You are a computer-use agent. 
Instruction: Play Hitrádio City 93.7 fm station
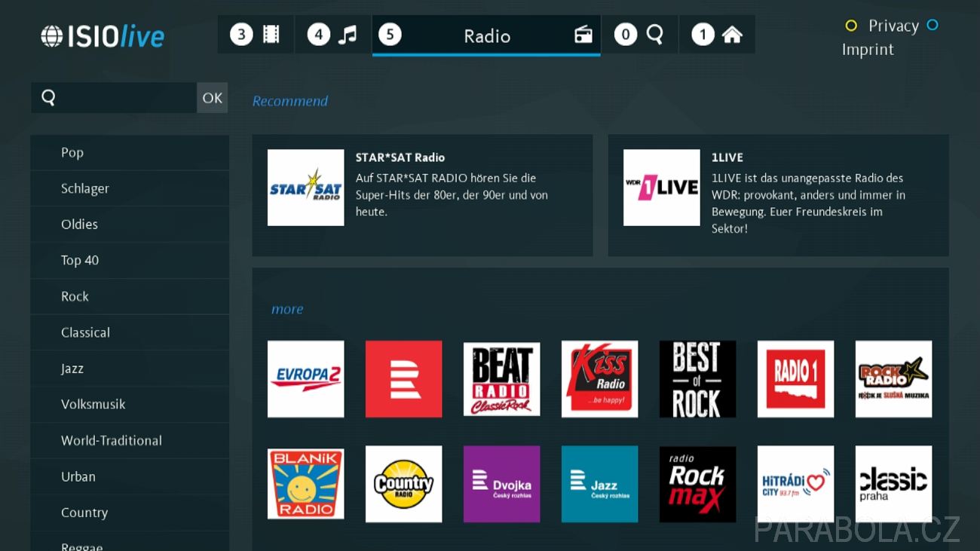pyautogui.click(x=795, y=484)
